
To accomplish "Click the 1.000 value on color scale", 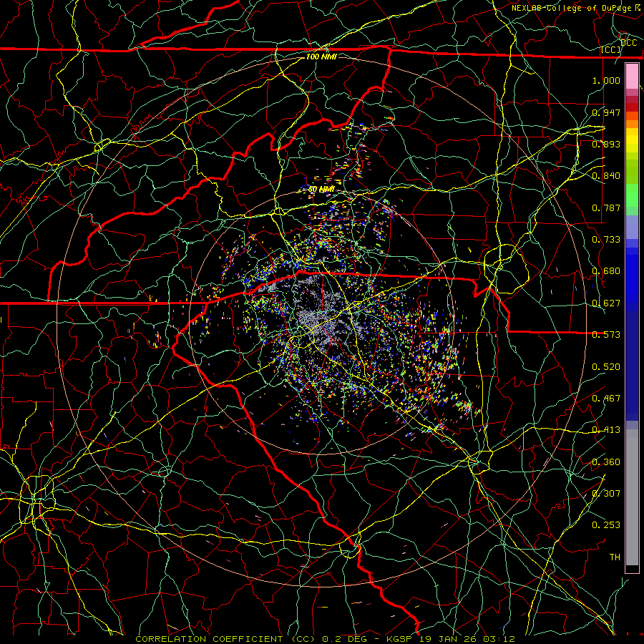I will [606, 80].
